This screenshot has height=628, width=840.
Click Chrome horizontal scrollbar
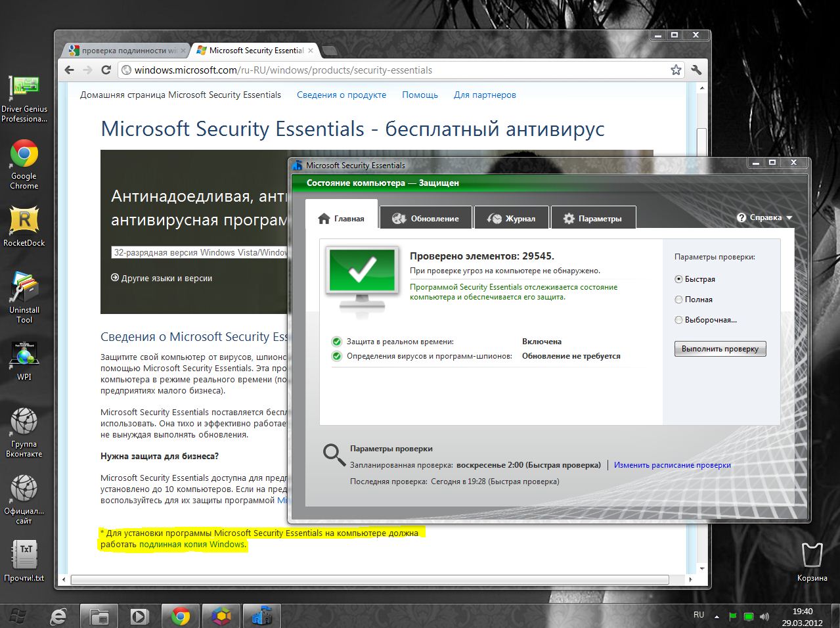(370, 580)
